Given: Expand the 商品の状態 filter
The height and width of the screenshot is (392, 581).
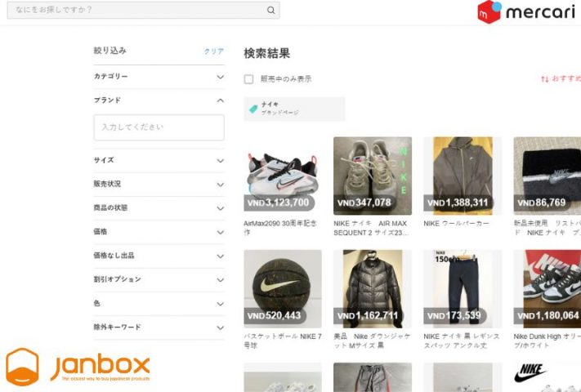Looking at the screenshot, I should coord(220,208).
